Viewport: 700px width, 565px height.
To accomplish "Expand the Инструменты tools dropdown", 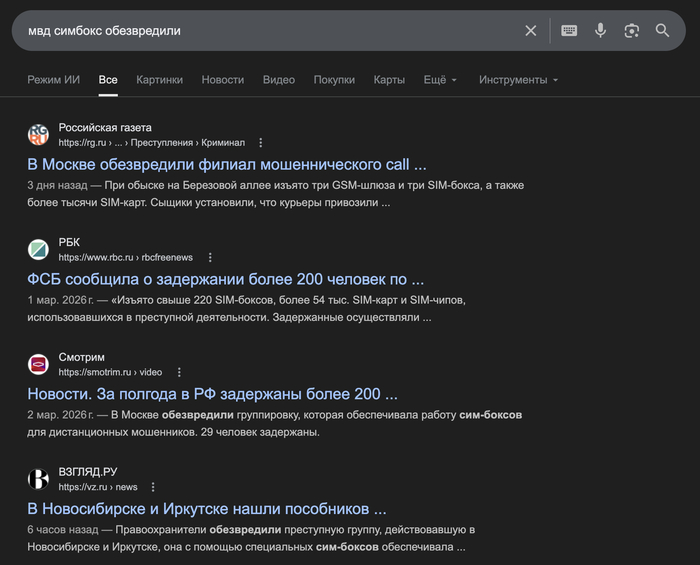I will click(x=518, y=80).
